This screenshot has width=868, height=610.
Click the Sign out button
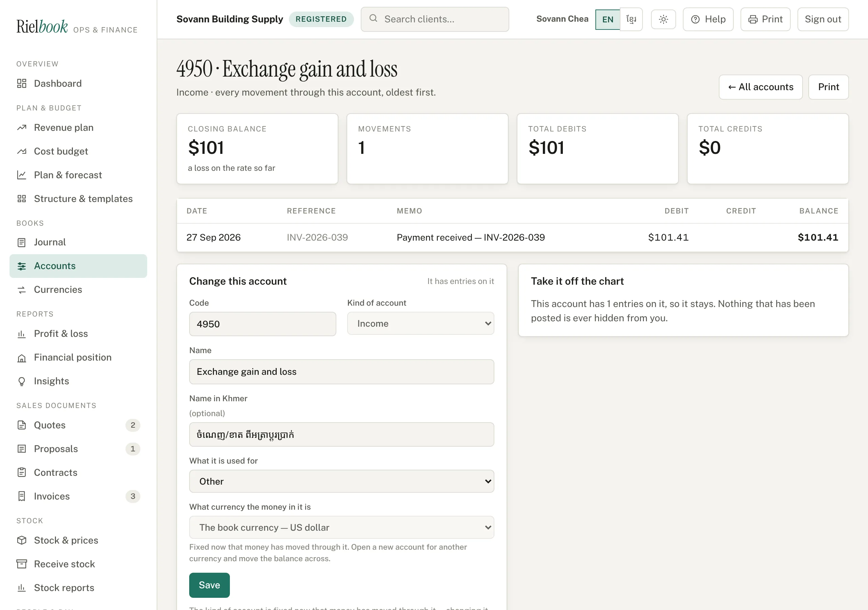(x=823, y=19)
